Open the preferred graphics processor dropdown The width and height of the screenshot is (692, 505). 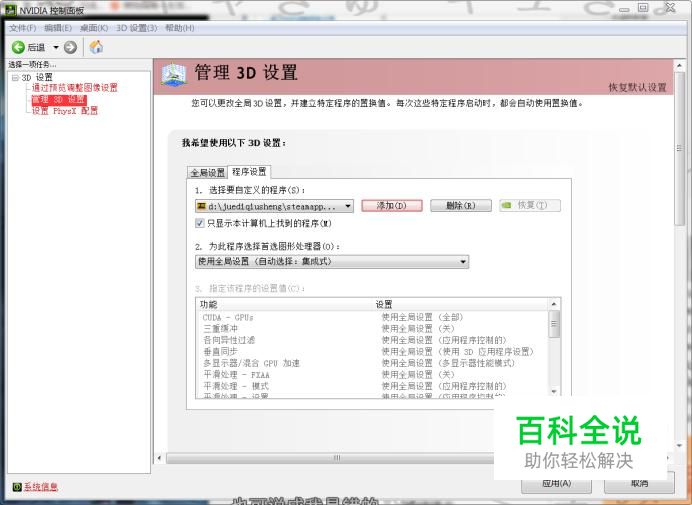click(332, 262)
